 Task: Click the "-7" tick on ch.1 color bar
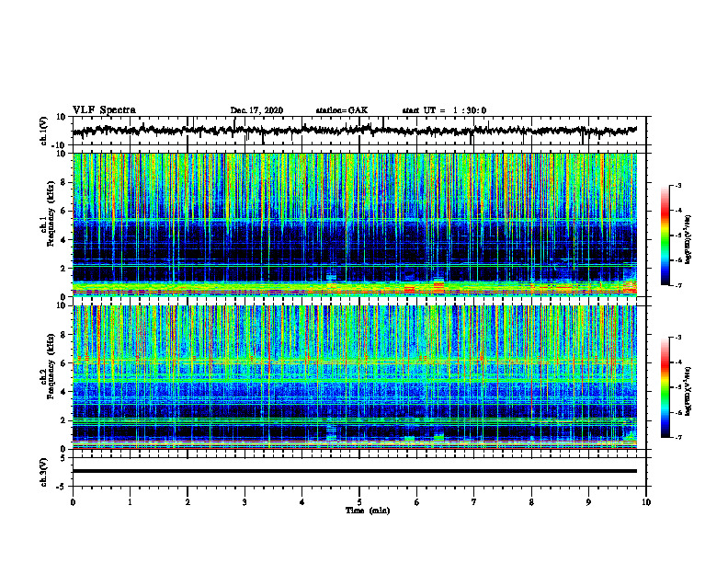(x=677, y=285)
